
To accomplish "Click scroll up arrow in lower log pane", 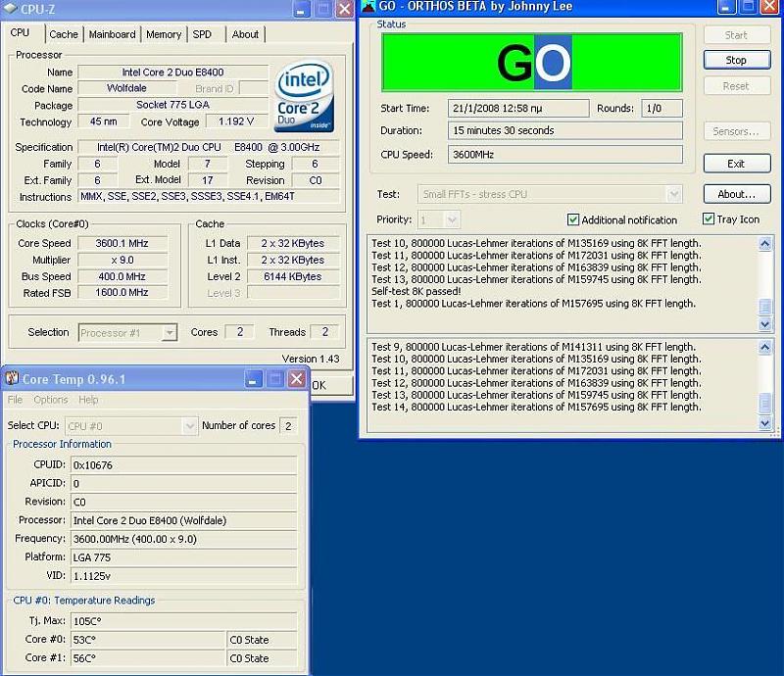I will coord(765,347).
